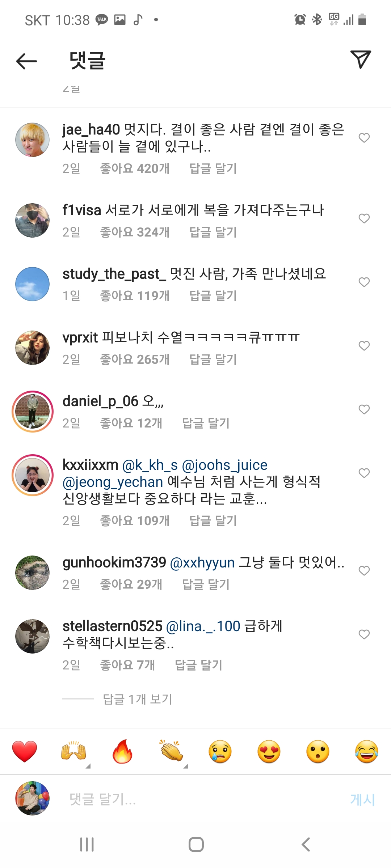The width and height of the screenshot is (391, 868).
Task: Open the @xxhyyun mention link
Action: (202, 563)
